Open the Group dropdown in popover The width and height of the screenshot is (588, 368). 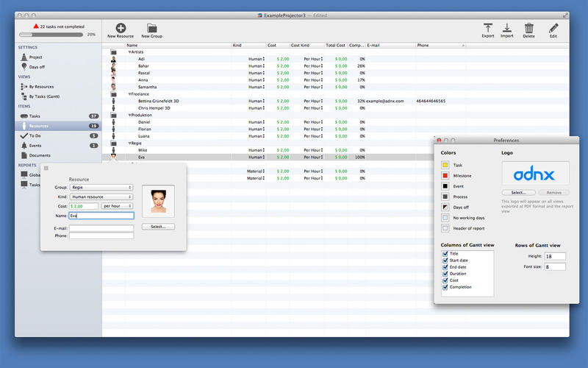101,188
